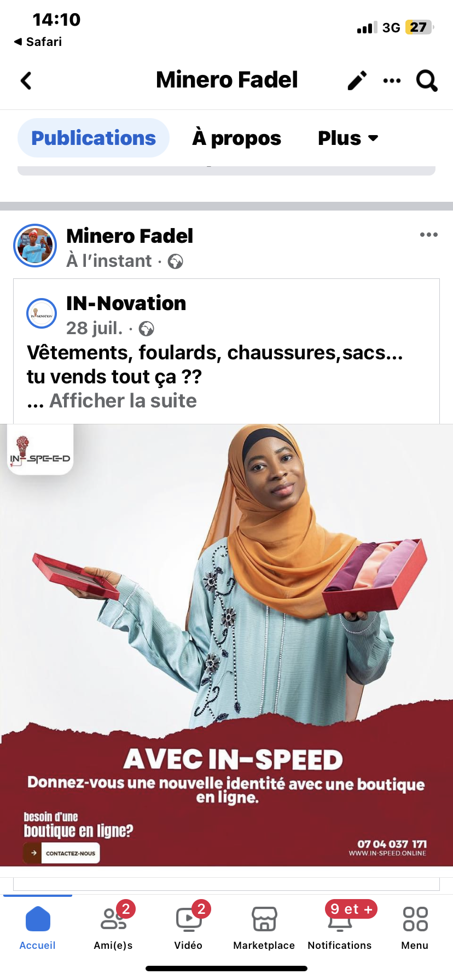The image size is (453, 980).
Task: Expand the Plus dropdown
Action: [x=348, y=138]
